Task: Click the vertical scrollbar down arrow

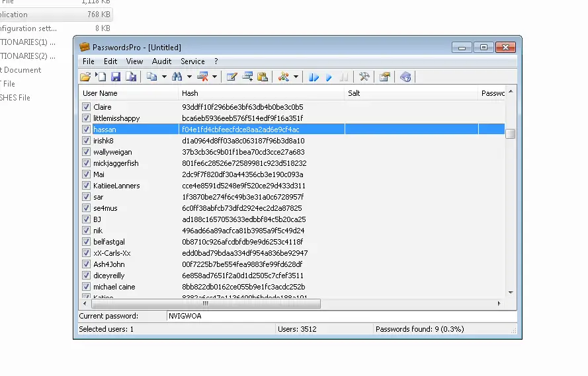Action: coord(511,293)
